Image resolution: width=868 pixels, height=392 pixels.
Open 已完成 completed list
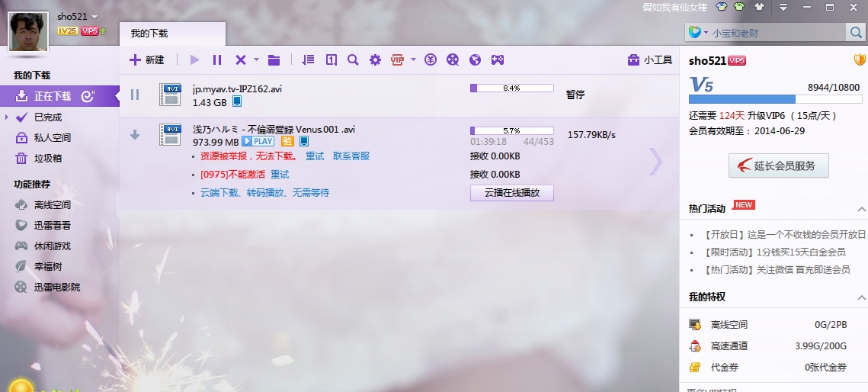[x=48, y=117]
